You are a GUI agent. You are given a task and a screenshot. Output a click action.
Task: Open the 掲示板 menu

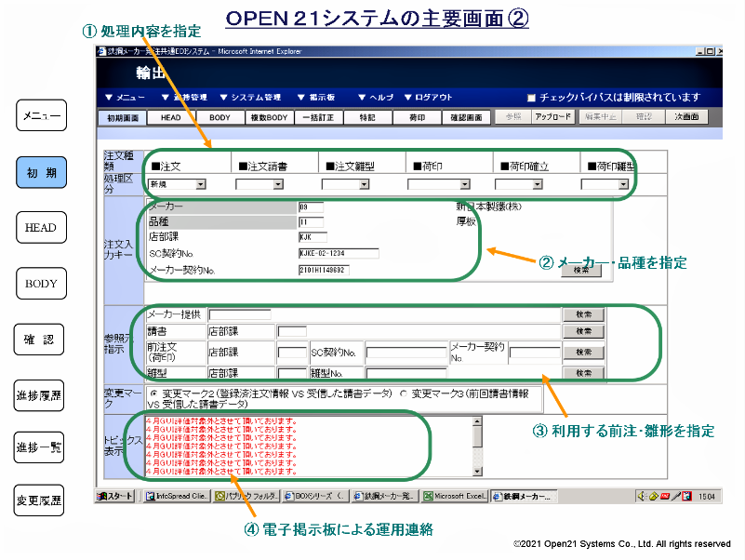tap(316, 98)
